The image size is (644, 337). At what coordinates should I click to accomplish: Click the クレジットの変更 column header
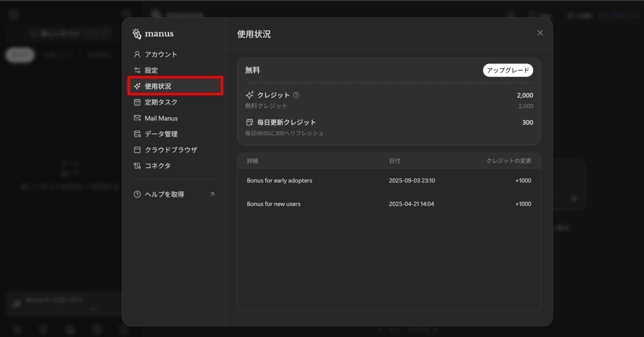tap(509, 161)
